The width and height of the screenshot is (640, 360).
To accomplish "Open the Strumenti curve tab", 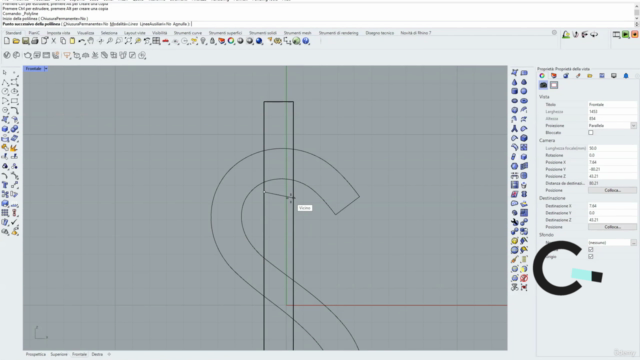I will pyautogui.click(x=188, y=33).
